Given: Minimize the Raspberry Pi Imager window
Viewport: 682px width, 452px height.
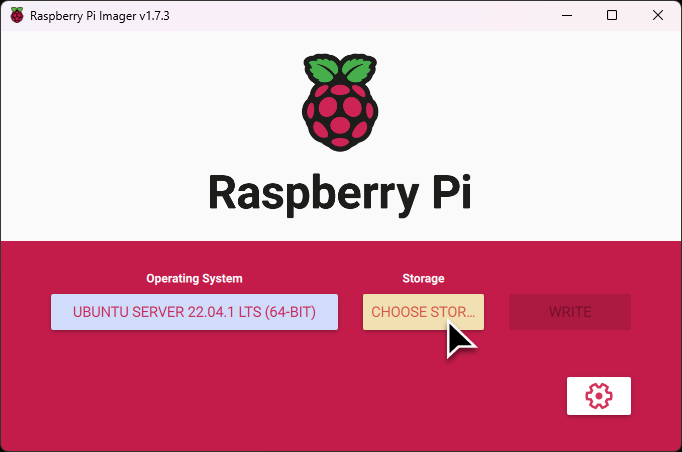Looking at the screenshot, I should pyautogui.click(x=566, y=16).
